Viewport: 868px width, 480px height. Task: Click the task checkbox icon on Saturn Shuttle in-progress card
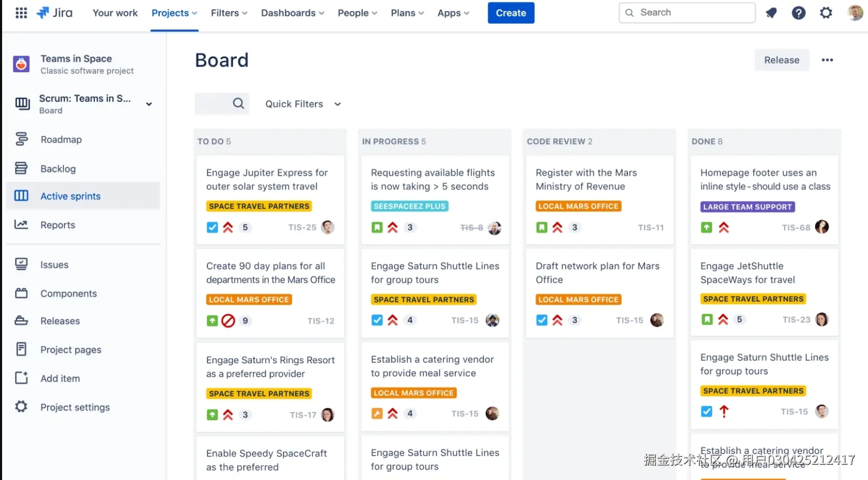coord(377,320)
